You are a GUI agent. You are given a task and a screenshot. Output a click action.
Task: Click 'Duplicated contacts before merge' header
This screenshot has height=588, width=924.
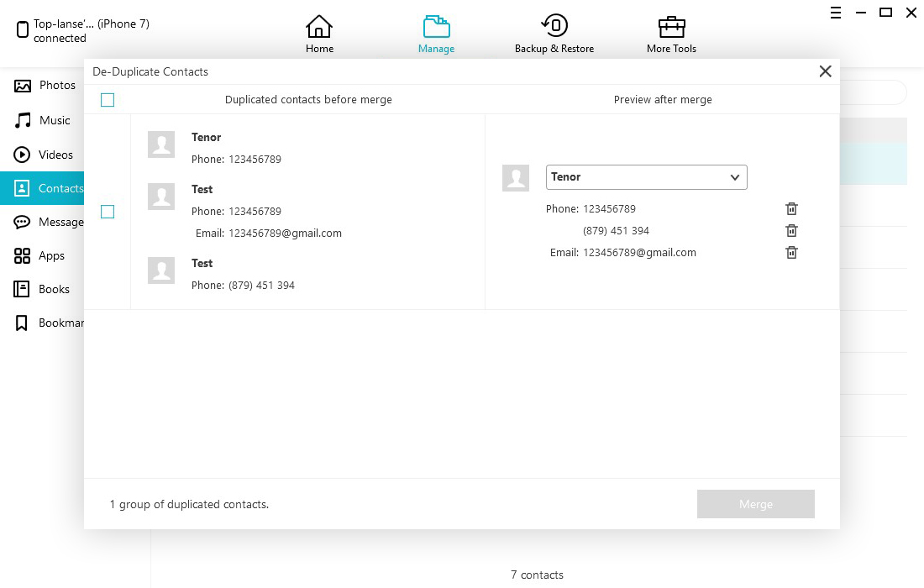(308, 100)
